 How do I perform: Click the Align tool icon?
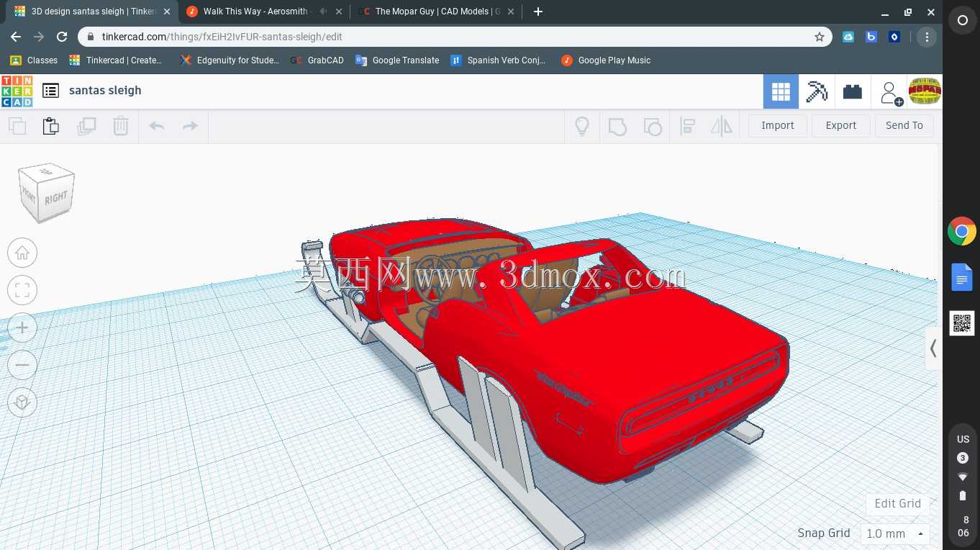pos(687,127)
